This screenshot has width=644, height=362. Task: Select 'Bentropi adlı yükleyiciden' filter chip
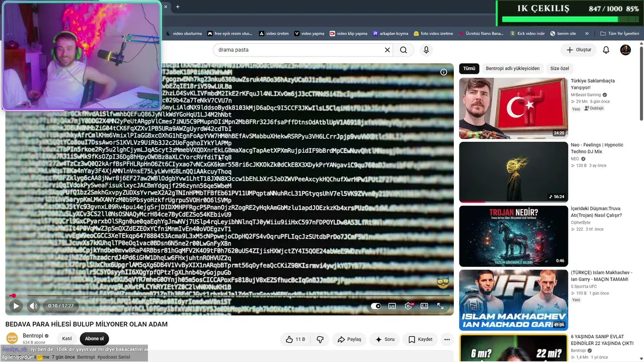click(x=513, y=68)
